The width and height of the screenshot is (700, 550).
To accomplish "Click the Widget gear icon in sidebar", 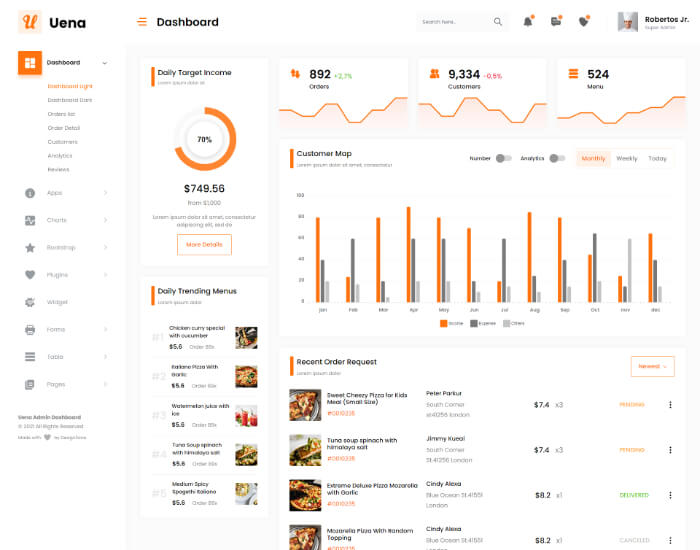I will pos(30,302).
